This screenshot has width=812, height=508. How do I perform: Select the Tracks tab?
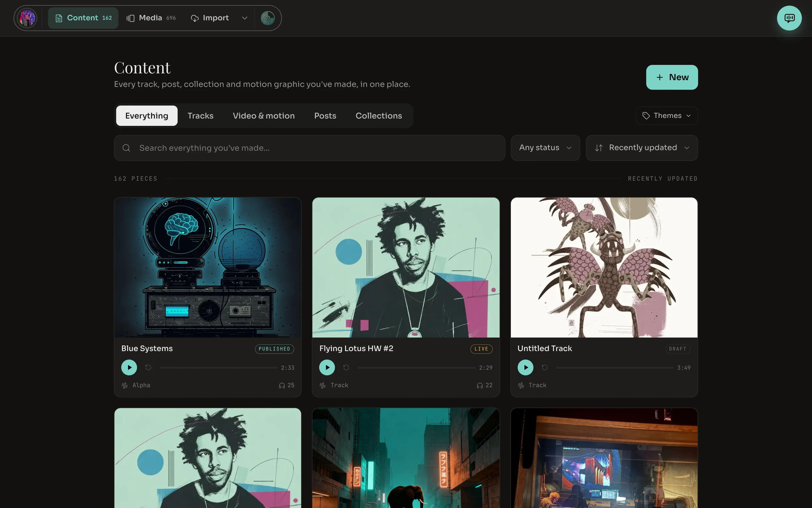tap(200, 116)
